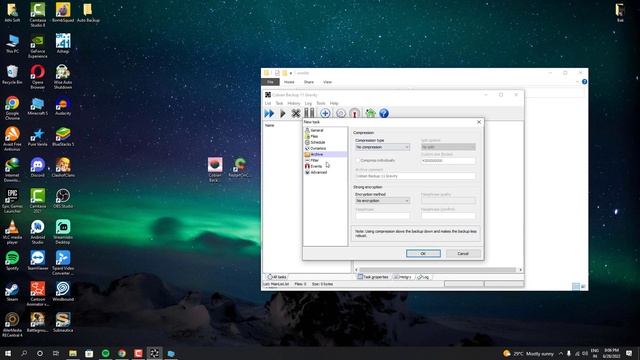Click File Explorer help question icon
This screenshot has height=360, width=640.
coord(584,82)
